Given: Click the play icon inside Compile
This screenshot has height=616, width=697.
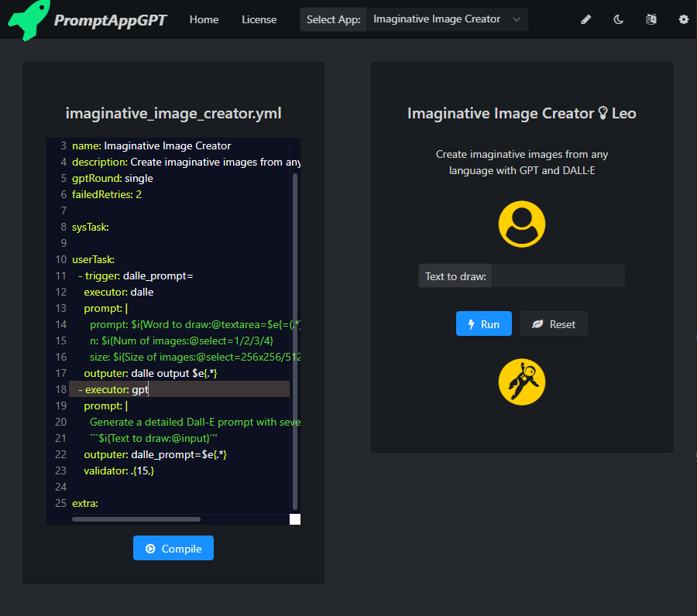Looking at the screenshot, I should click(x=150, y=549).
